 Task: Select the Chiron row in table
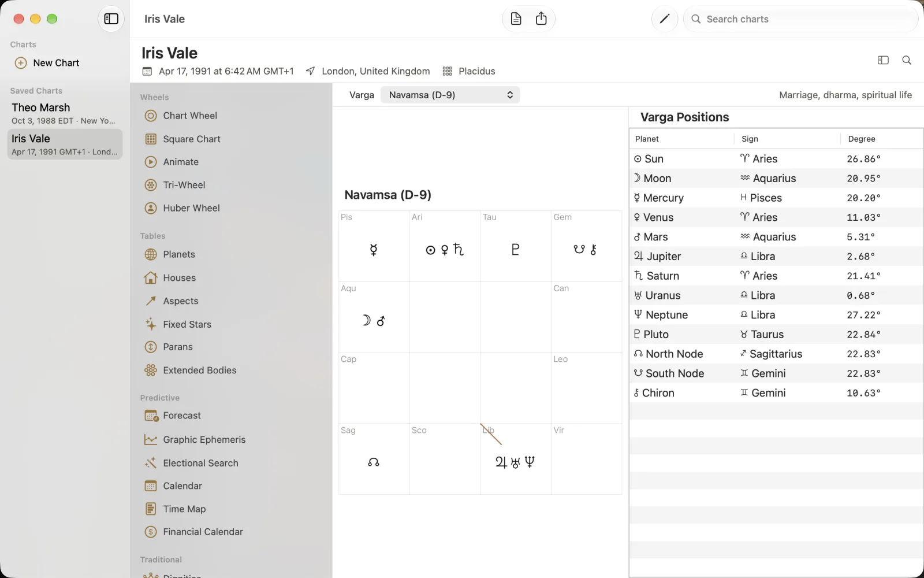(776, 393)
